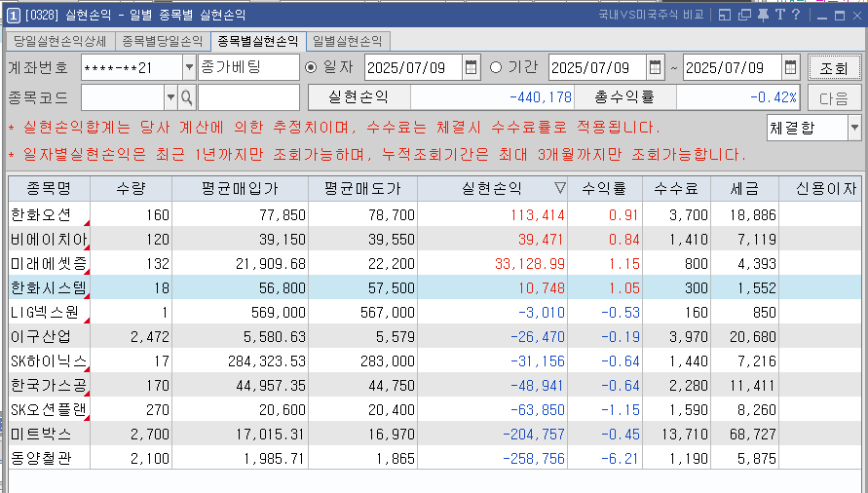Click the 국내VS미국주식 비교 link

(651, 15)
